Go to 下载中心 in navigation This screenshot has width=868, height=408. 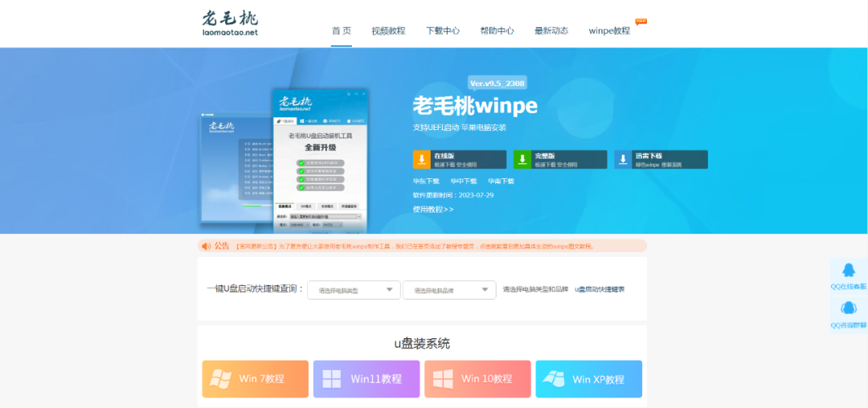[442, 31]
